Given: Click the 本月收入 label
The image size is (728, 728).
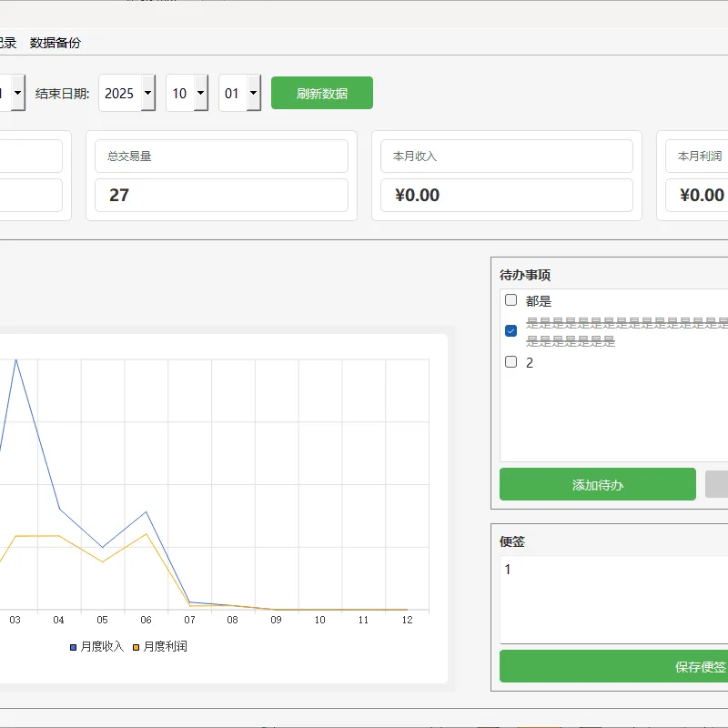Looking at the screenshot, I should [x=415, y=156].
